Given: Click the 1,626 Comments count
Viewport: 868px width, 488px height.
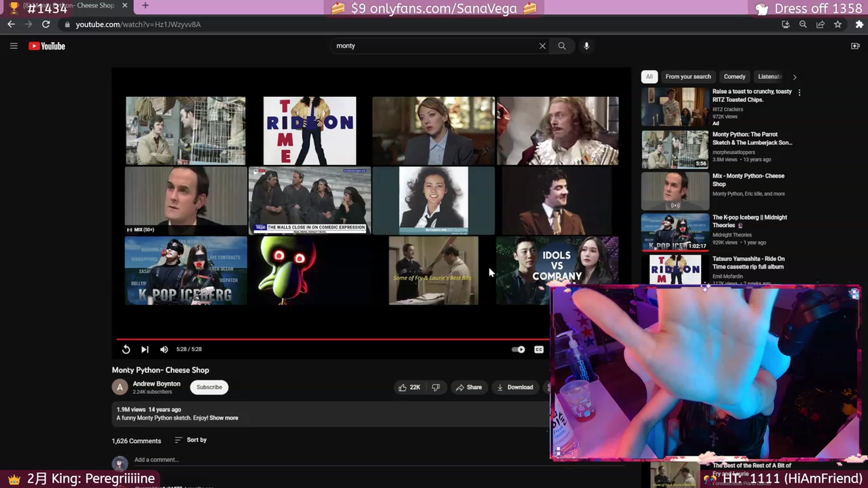Looking at the screenshot, I should (136, 441).
